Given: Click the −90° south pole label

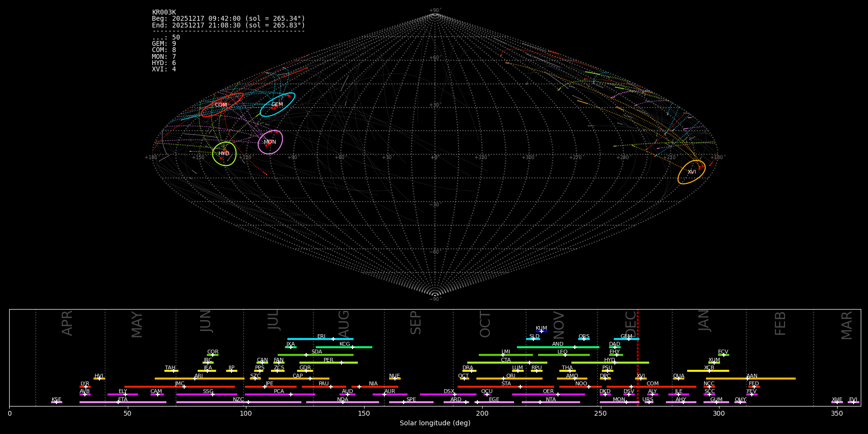Looking at the screenshot, I should [x=435, y=299].
